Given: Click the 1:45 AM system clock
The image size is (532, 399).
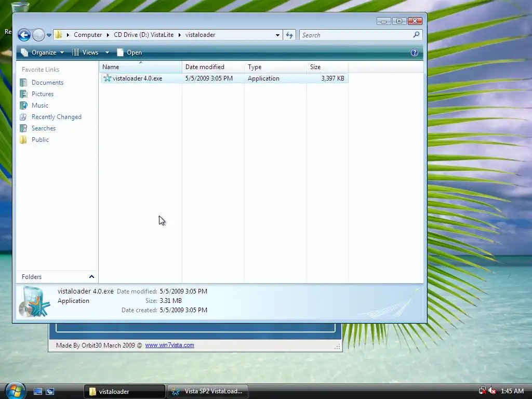Looking at the screenshot, I should pos(512,391).
